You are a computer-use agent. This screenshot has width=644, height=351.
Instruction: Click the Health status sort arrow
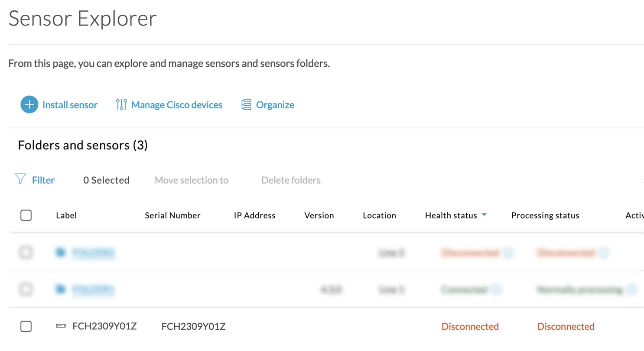click(x=484, y=215)
